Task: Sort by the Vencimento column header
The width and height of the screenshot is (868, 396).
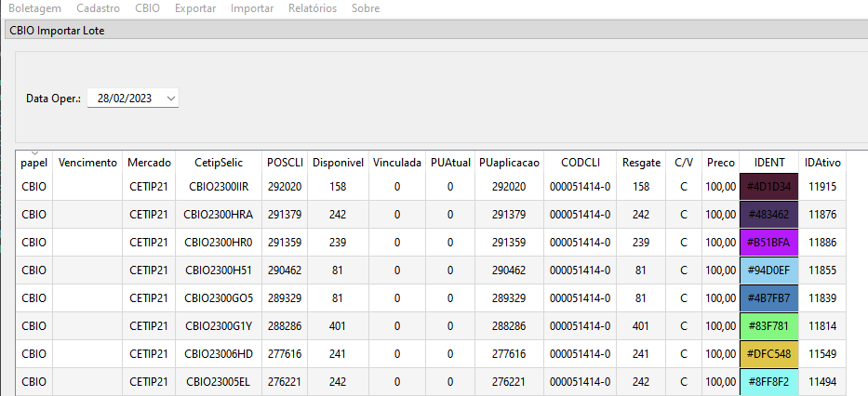Action: tap(87, 163)
